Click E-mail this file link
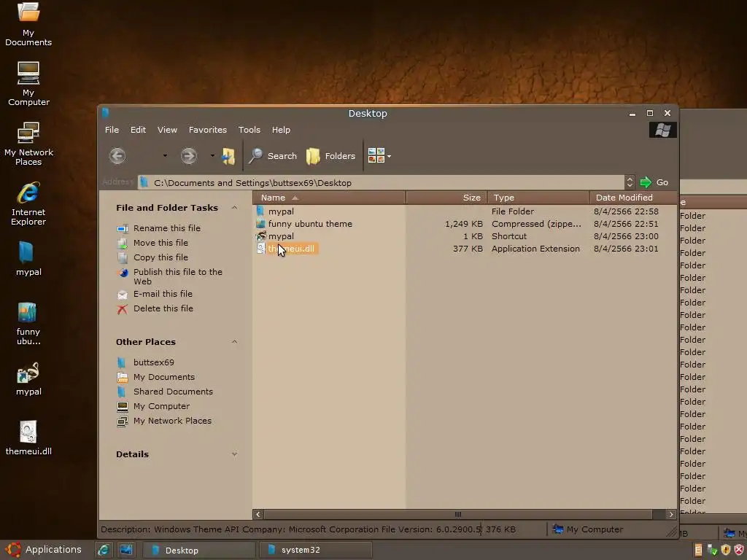 163,294
